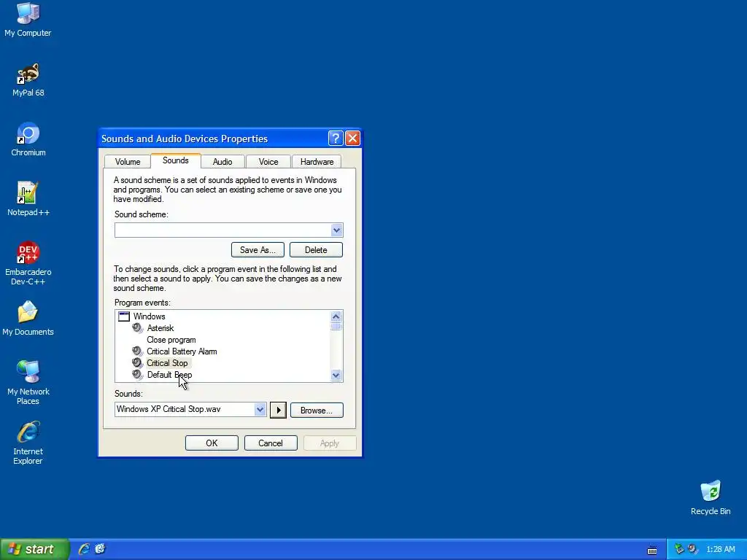Click program events scroll down arrow
This screenshot has width=747, height=560.
336,376
